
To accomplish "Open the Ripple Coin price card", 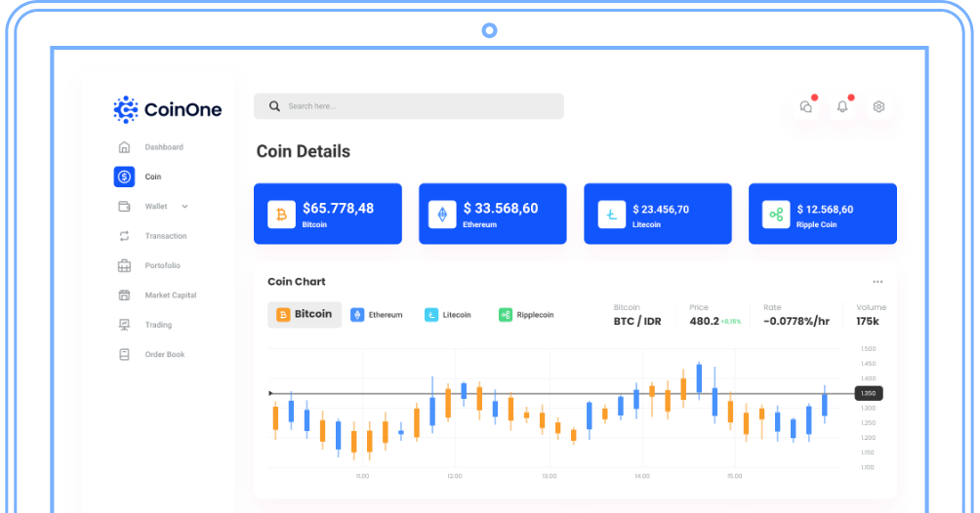I will [822, 214].
